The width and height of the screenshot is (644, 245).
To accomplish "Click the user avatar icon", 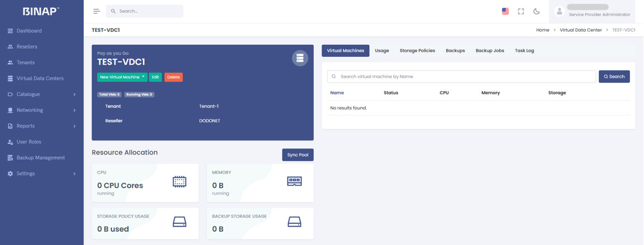I will [x=559, y=11].
